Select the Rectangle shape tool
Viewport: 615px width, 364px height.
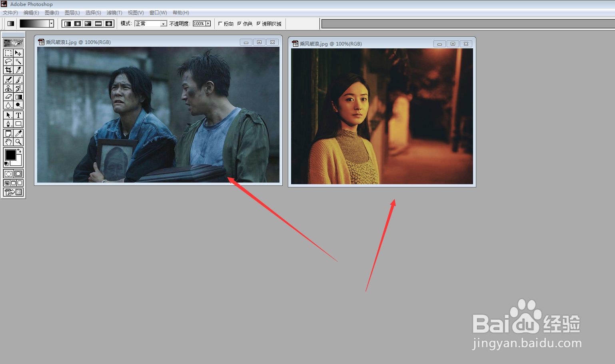point(18,123)
